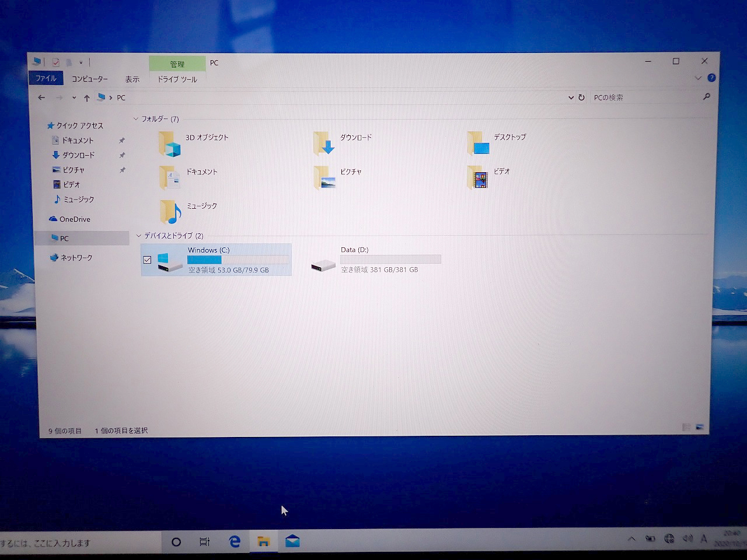Screen dimensions: 747x560
Task: Switch to large icons view toggle
Action: pyautogui.click(x=700, y=428)
